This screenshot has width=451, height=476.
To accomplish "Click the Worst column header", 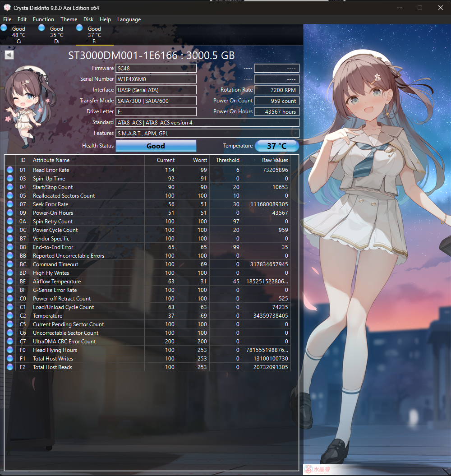I will pos(193,160).
